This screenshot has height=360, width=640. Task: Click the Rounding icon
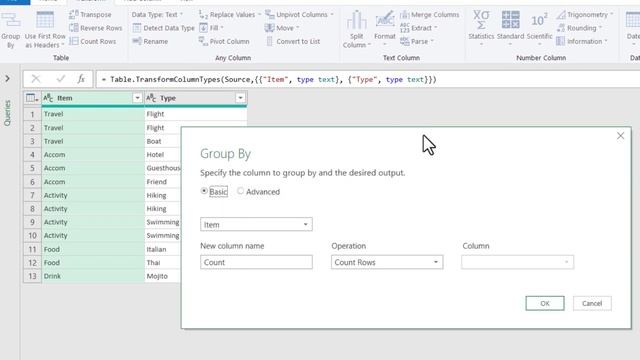coord(561,28)
